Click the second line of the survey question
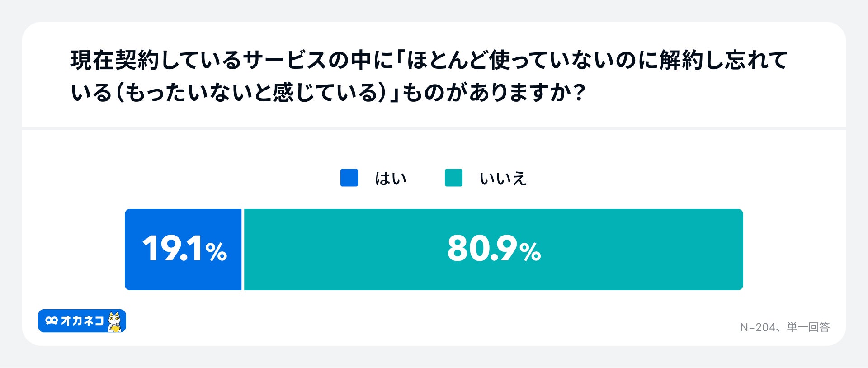Screen dimensions: 868x368 tap(328, 93)
